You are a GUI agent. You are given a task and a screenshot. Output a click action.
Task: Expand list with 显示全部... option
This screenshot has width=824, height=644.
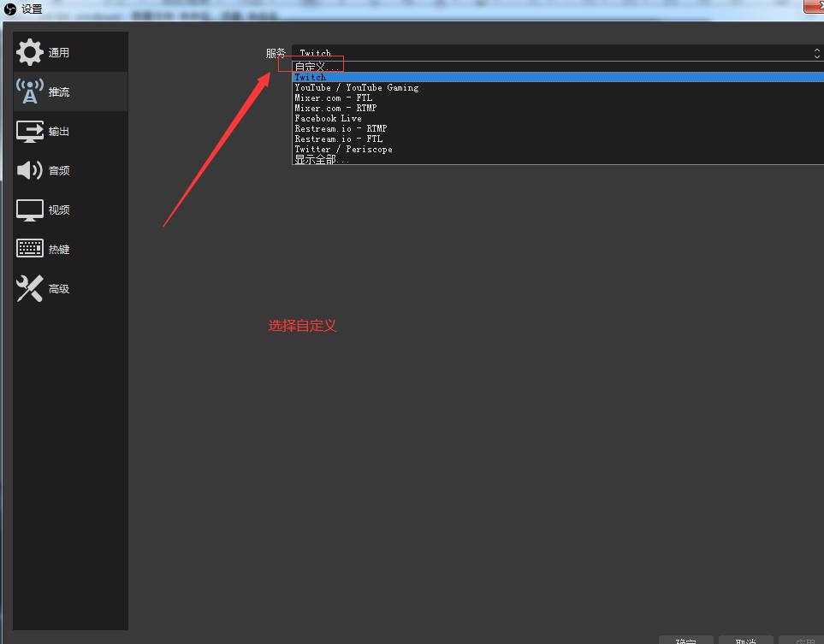click(323, 159)
